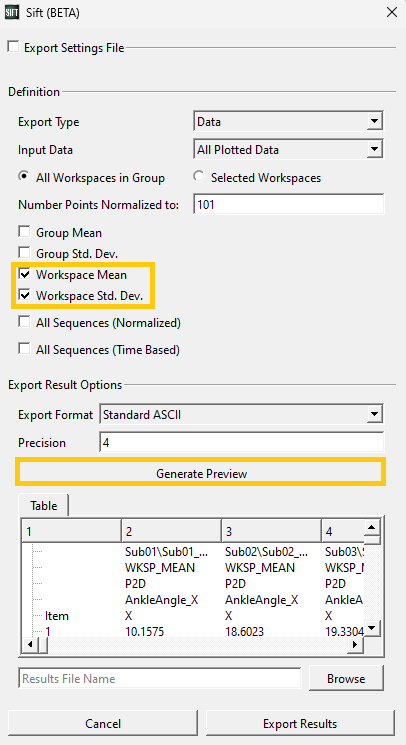Click the table vertical scrollbar up arrow

tap(372, 527)
